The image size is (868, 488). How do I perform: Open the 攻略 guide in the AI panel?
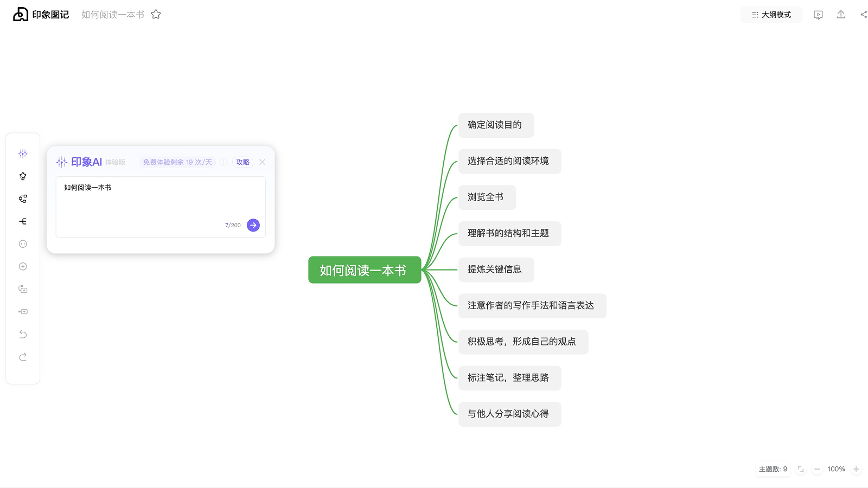pyautogui.click(x=242, y=162)
